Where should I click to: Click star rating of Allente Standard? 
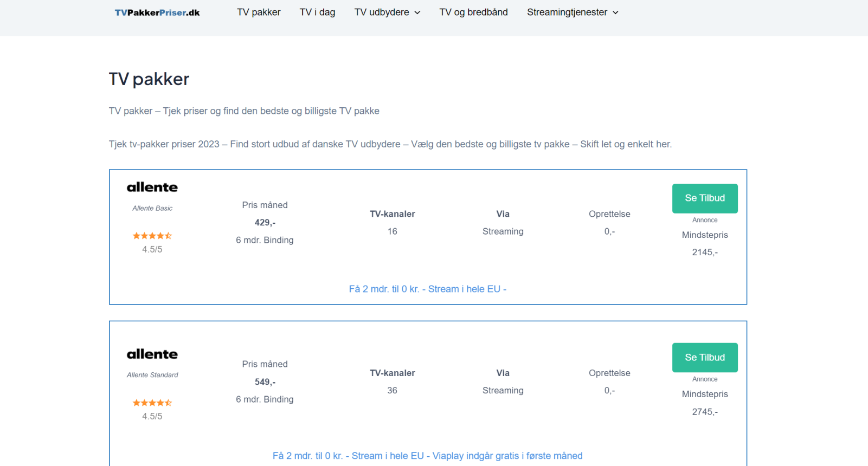pos(152,403)
